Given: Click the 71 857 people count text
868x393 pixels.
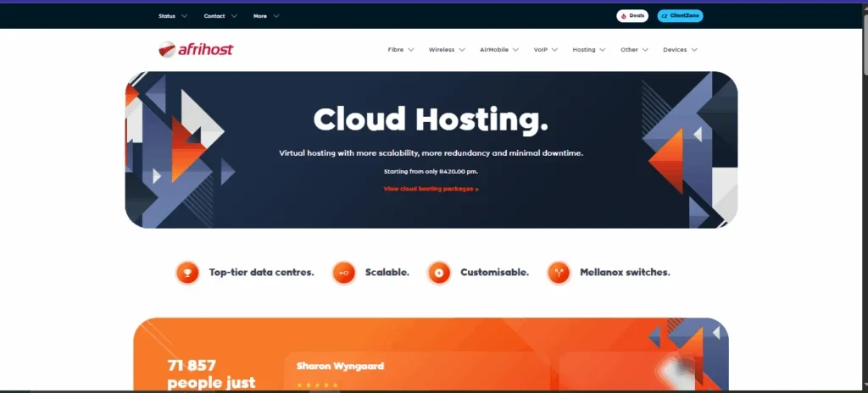Looking at the screenshot, I should pyautogui.click(x=211, y=374).
